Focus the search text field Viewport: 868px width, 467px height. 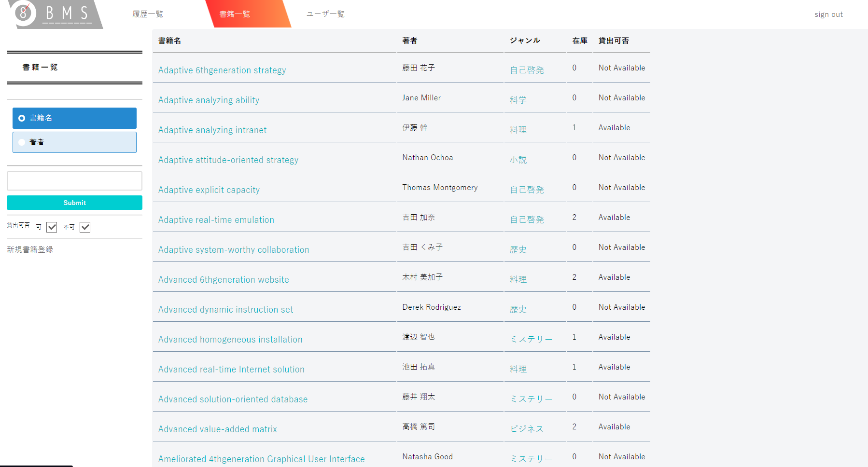[74, 181]
